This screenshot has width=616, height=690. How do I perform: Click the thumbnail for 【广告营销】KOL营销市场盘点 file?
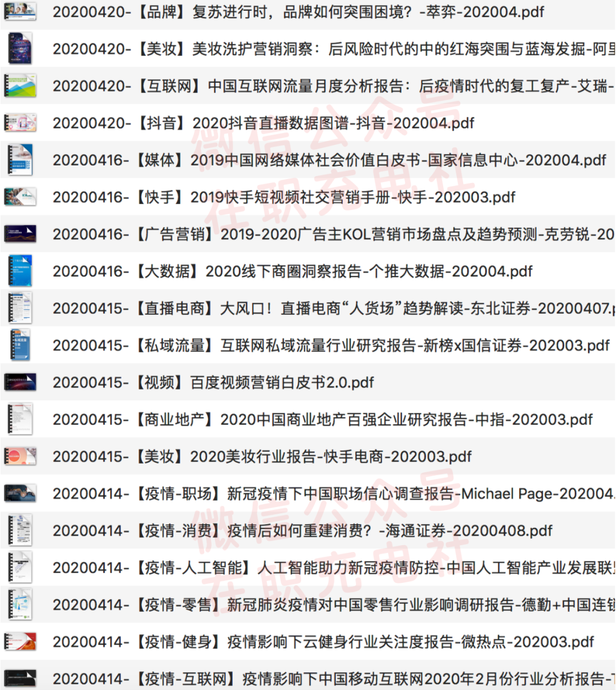(x=20, y=234)
